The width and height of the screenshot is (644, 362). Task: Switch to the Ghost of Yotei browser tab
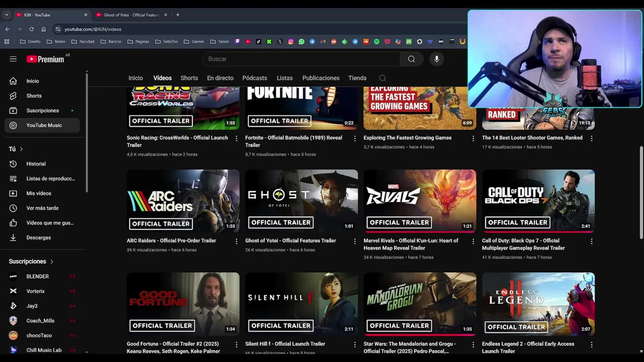coord(131,15)
